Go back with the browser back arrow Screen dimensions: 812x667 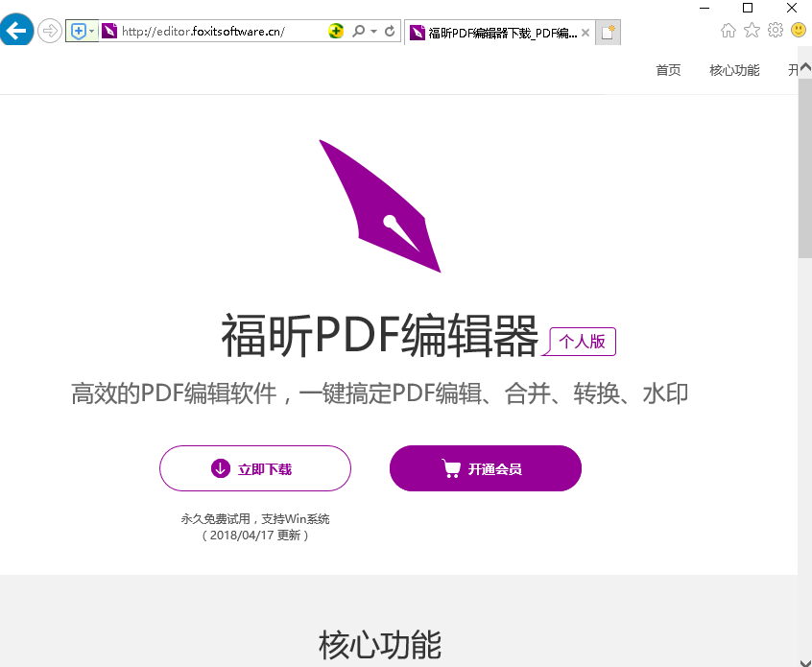[16, 30]
